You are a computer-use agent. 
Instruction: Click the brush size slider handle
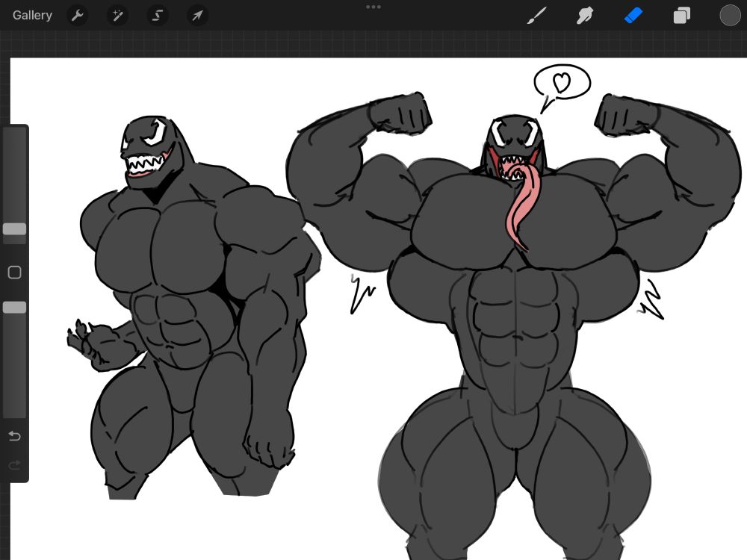click(x=15, y=229)
